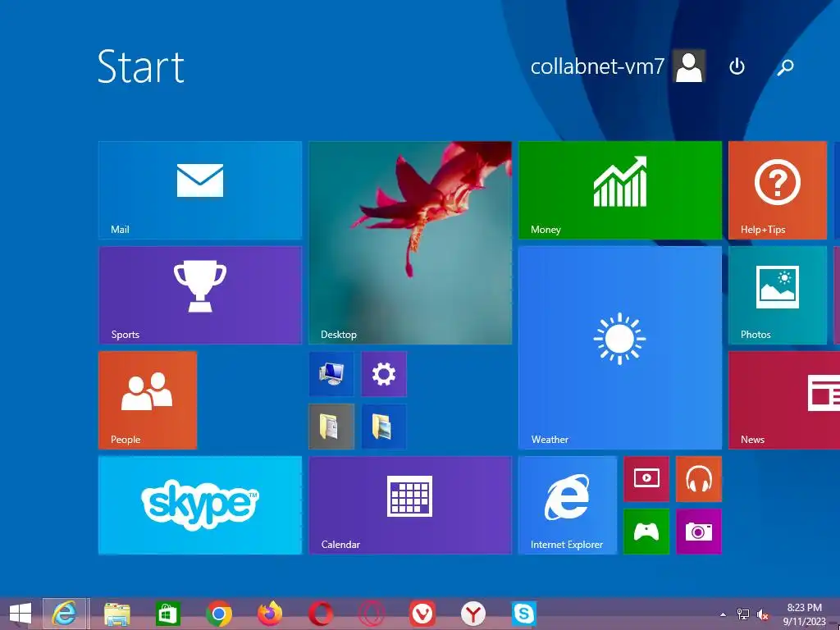This screenshot has width=840, height=630.
Task: Click the Search magnifier button
Action: click(x=785, y=66)
